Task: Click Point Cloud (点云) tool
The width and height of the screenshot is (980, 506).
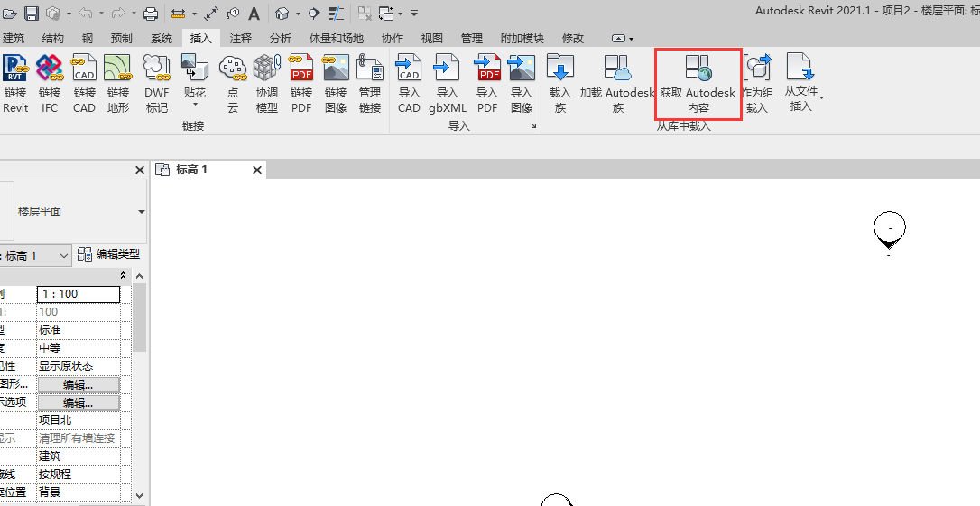Action: (x=233, y=83)
